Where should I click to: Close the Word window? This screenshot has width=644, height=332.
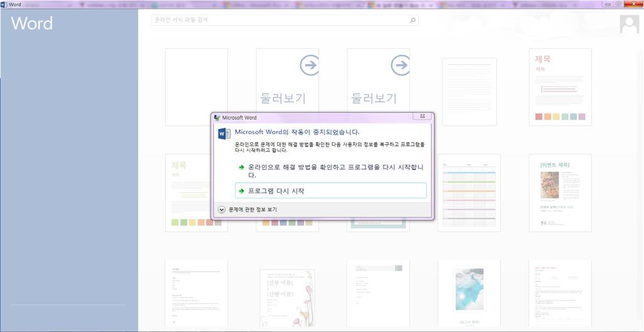[634, 4]
